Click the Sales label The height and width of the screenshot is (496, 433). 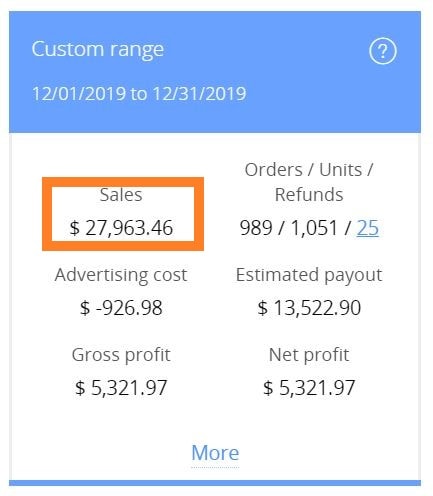(121, 194)
